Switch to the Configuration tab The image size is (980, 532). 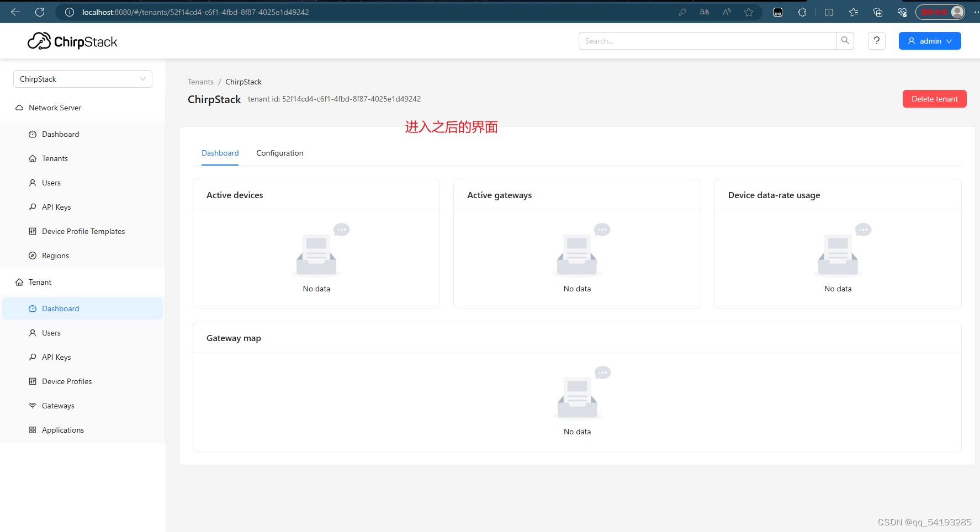[279, 153]
